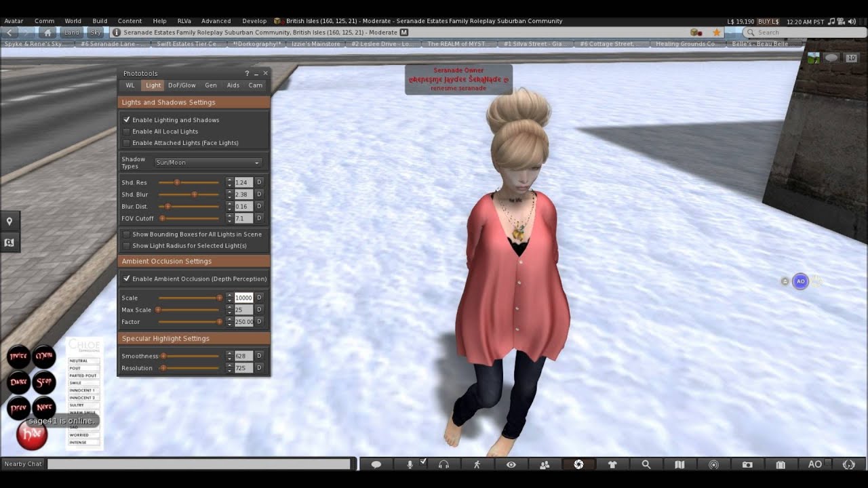Click the magnifier search icon in bottom toolbar
Viewport: 868px width, 488px height.
pyautogui.click(x=646, y=464)
